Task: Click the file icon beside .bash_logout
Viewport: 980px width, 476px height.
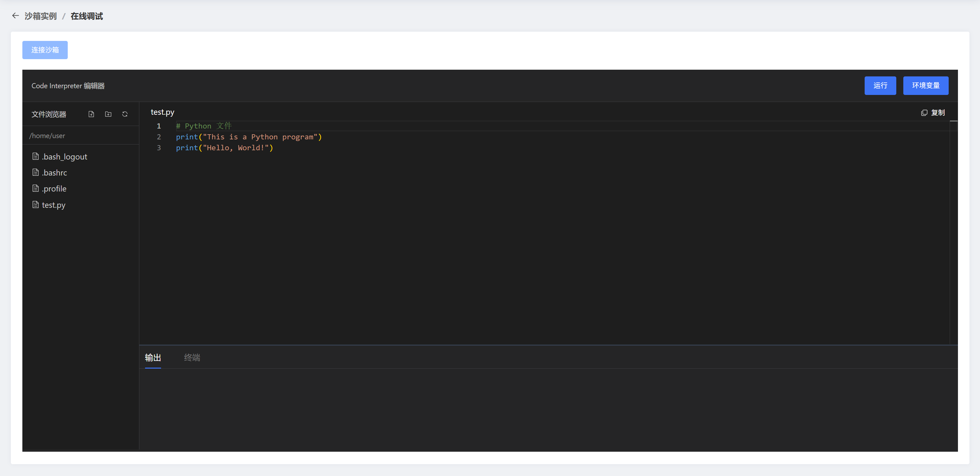Action: click(x=36, y=156)
